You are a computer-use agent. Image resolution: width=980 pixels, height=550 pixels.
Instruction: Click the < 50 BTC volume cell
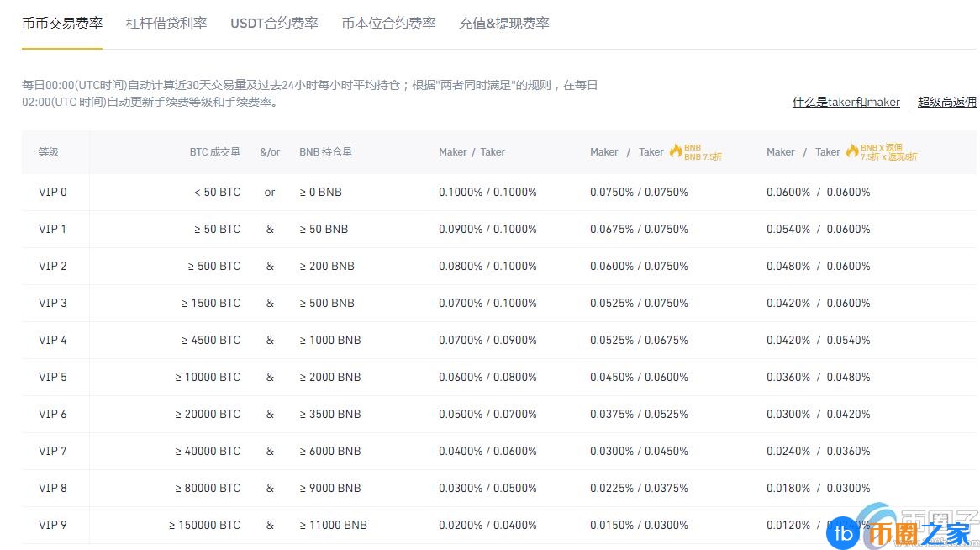pos(217,192)
